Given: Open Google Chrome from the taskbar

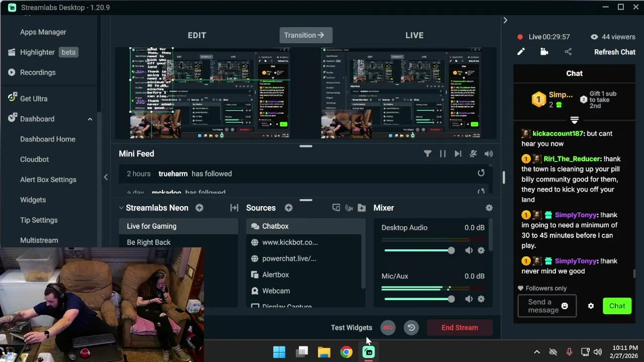Looking at the screenshot, I should pos(346,352).
